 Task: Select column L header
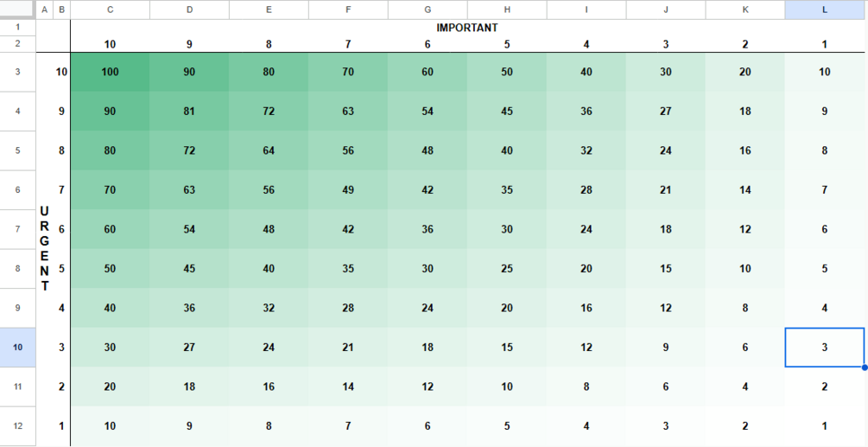824,10
